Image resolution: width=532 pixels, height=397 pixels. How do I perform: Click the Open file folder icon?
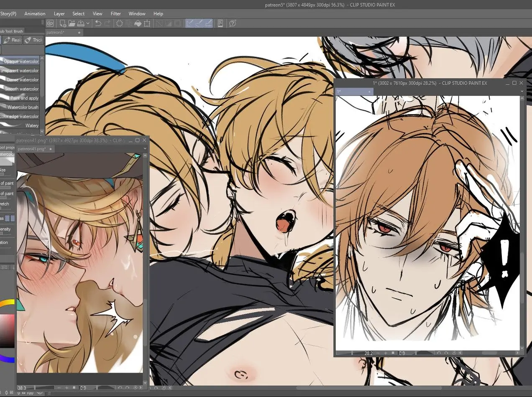click(x=72, y=23)
